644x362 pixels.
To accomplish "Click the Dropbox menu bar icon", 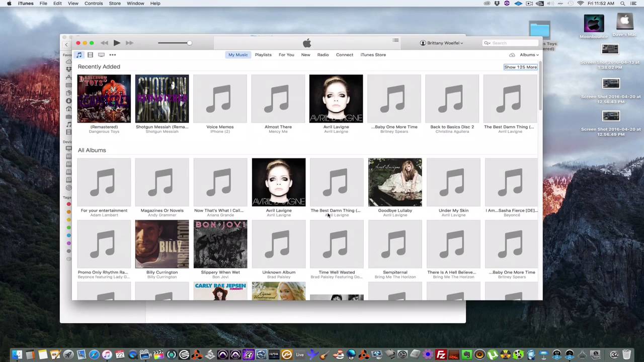I will (497, 4).
